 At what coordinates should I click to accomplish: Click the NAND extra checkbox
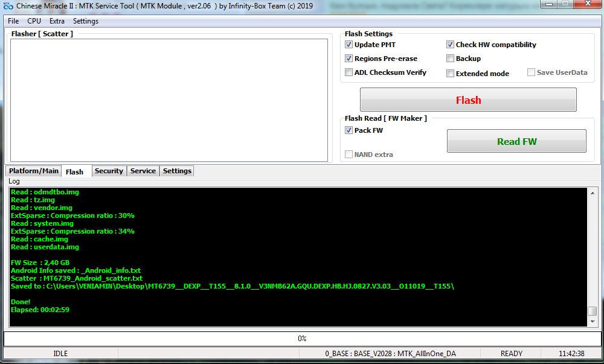point(349,155)
